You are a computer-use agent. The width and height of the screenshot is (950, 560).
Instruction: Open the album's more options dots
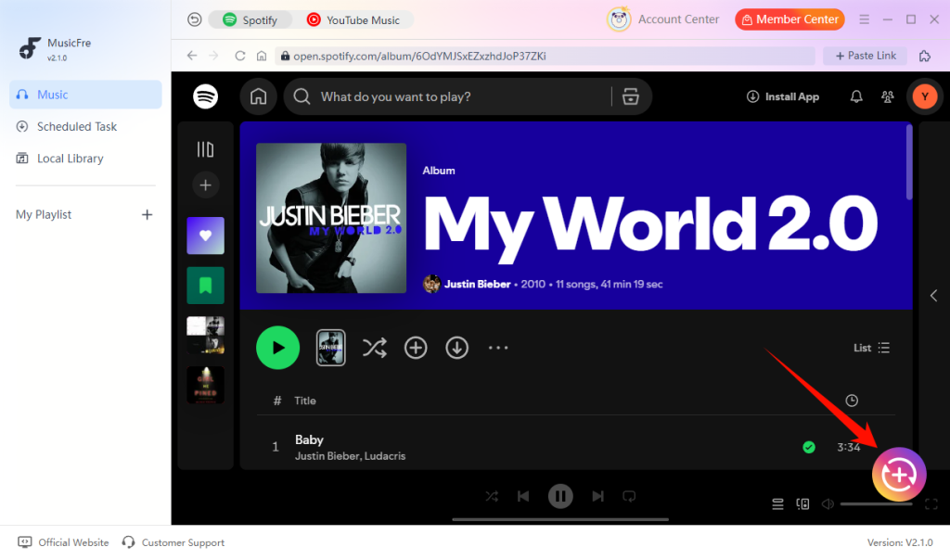pyautogui.click(x=498, y=348)
